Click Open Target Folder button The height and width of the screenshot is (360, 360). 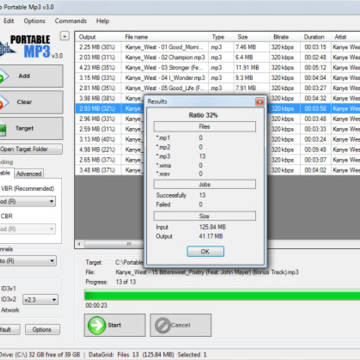click(31, 149)
